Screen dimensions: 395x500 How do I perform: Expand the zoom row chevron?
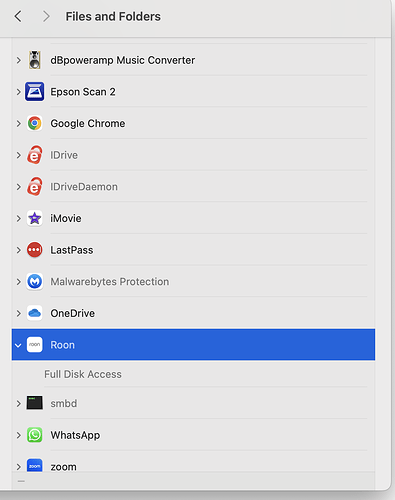pos(19,467)
